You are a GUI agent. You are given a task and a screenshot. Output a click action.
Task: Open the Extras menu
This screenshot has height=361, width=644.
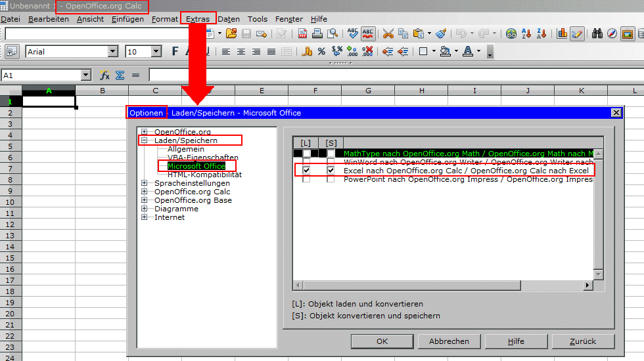[x=198, y=19]
